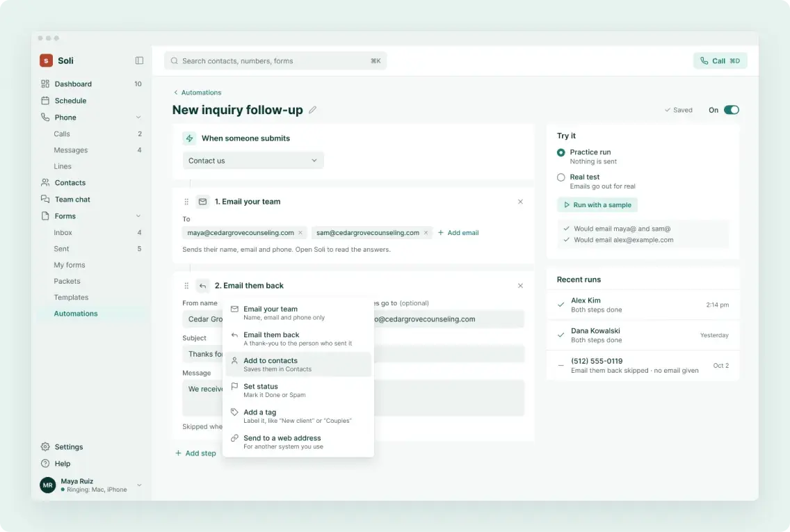The width and height of the screenshot is (790, 532).
Task: Click the Call button
Action: point(720,61)
